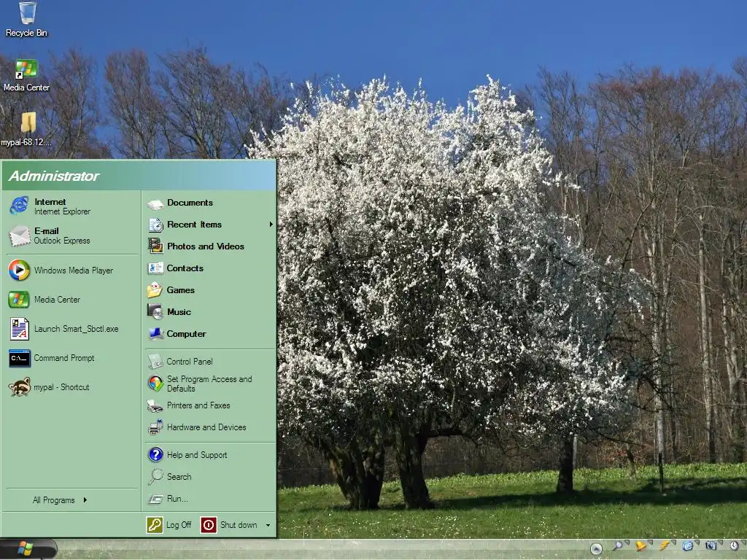The width and height of the screenshot is (747, 560).
Task: Select the Media Center desktop shortcut
Action: tap(27, 76)
